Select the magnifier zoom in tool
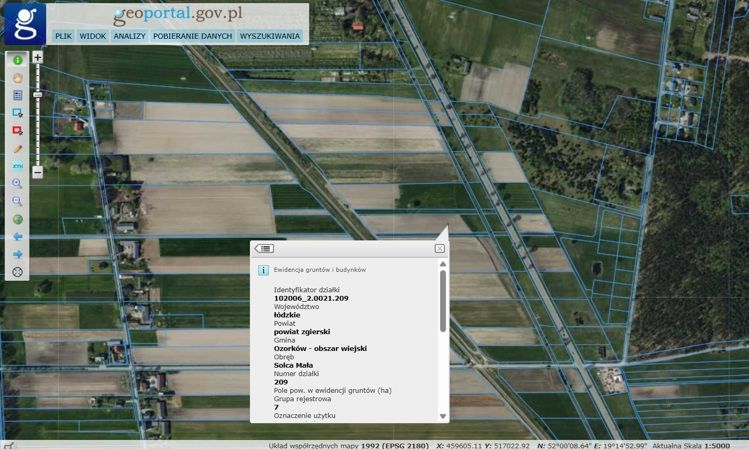The height and width of the screenshot is (449, 749). point(17,183)
